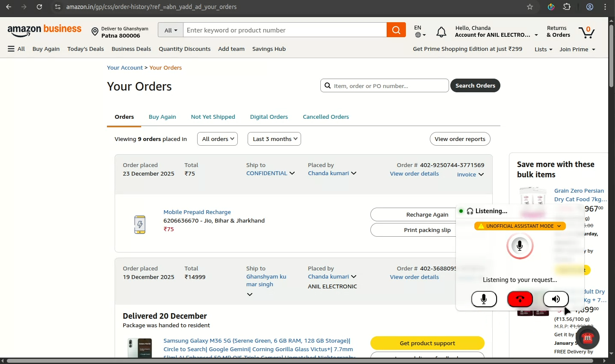The height and width of the screenshot is (364, 615).
Task: Open the Join Prime dropdown
Action: tap(577, 50)
